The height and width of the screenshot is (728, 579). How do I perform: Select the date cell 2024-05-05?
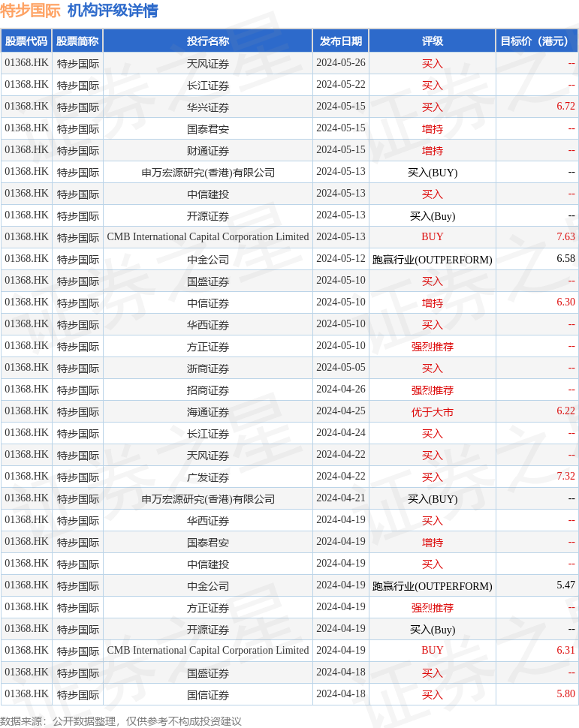[341, 367]
